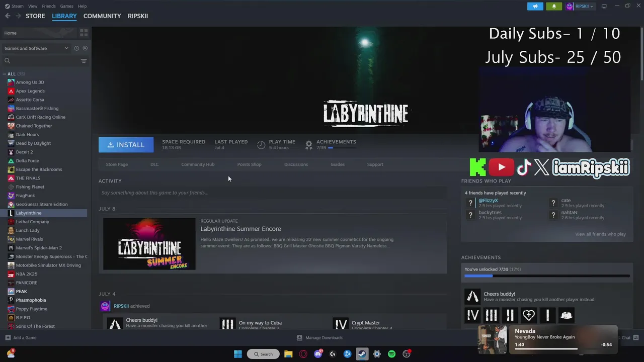Open the Games menu
The height and width of the screenshot is (362, 644).
click(x=67, y=6)
